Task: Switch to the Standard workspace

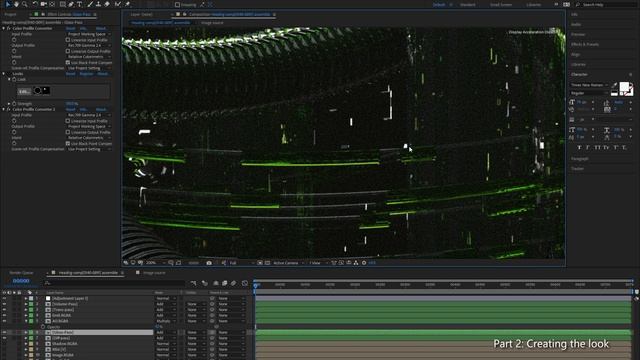Action: pos(468,4)
